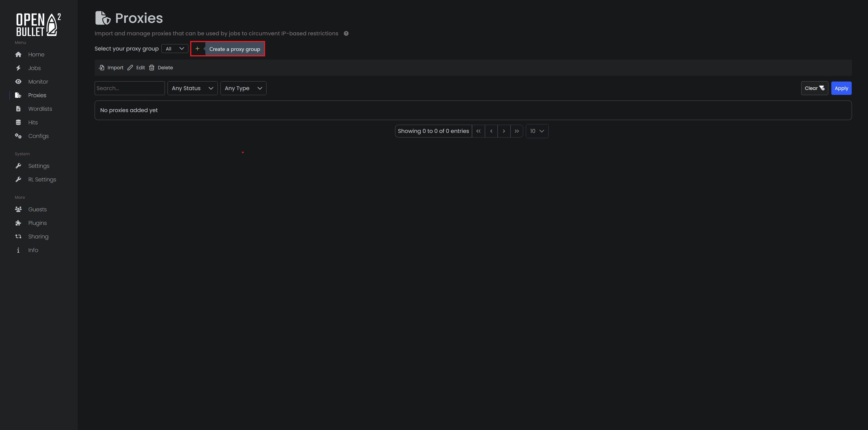Click the Configs gears icon
The image size is (868, 430).
point(18,136)
